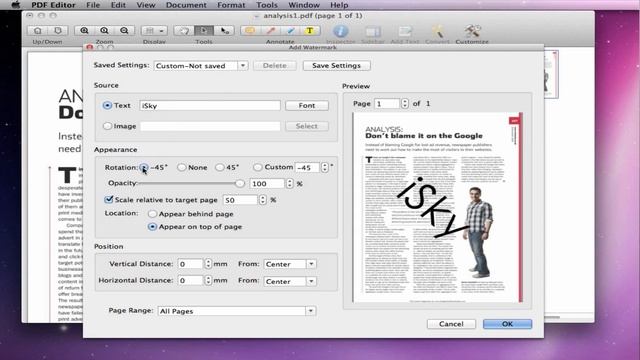Click the Opacity value field showing 100
The height and width of the screenshot is (360, 640).
coord(267,184)
